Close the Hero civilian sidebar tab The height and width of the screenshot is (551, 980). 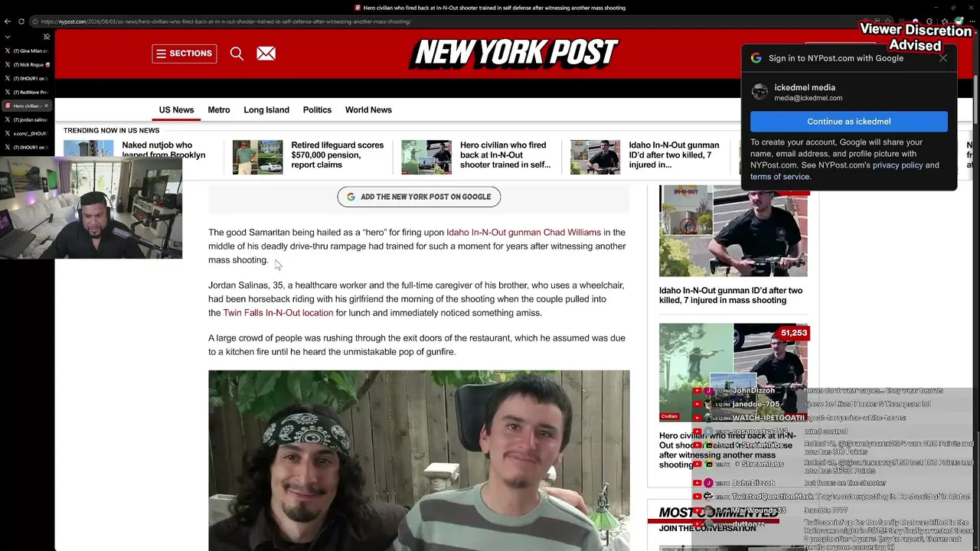tap(47, 106)
